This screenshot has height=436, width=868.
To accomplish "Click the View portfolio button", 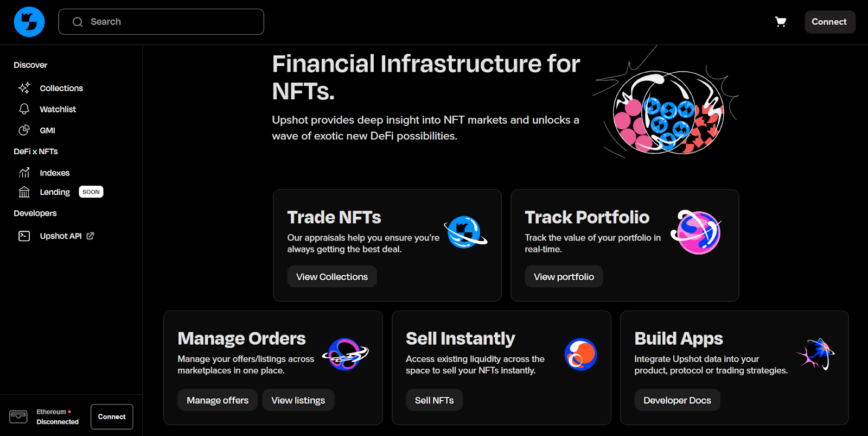I will pyautogui.click(x=564, y=277).
